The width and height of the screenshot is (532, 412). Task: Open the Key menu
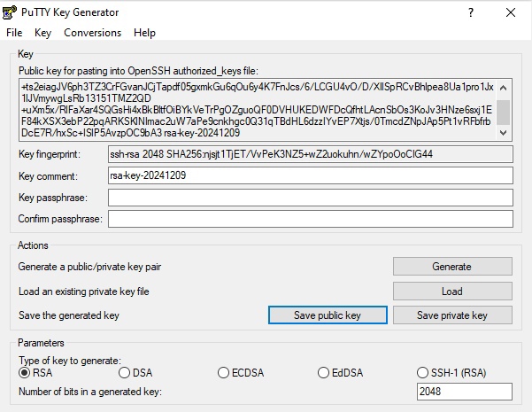tap(42, 33)
